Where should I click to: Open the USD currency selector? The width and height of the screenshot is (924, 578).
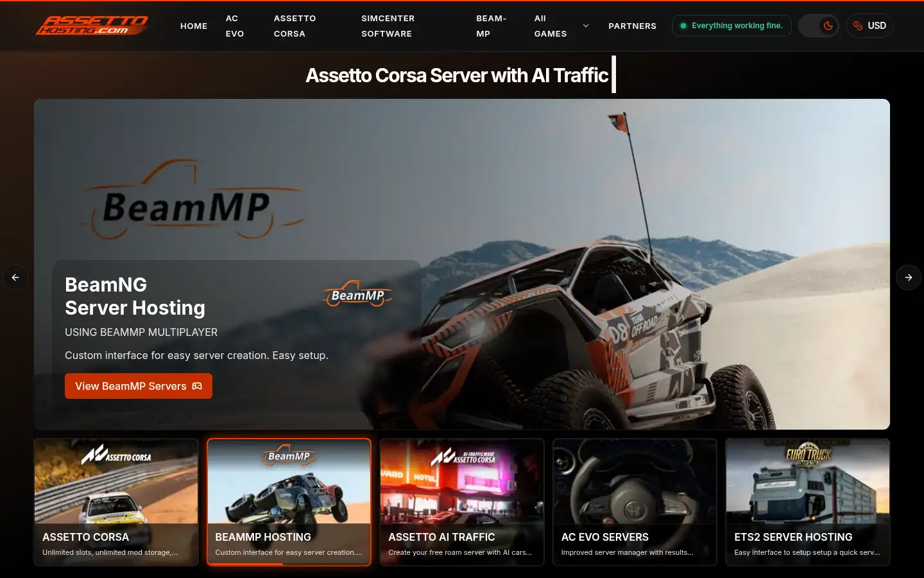869,26
